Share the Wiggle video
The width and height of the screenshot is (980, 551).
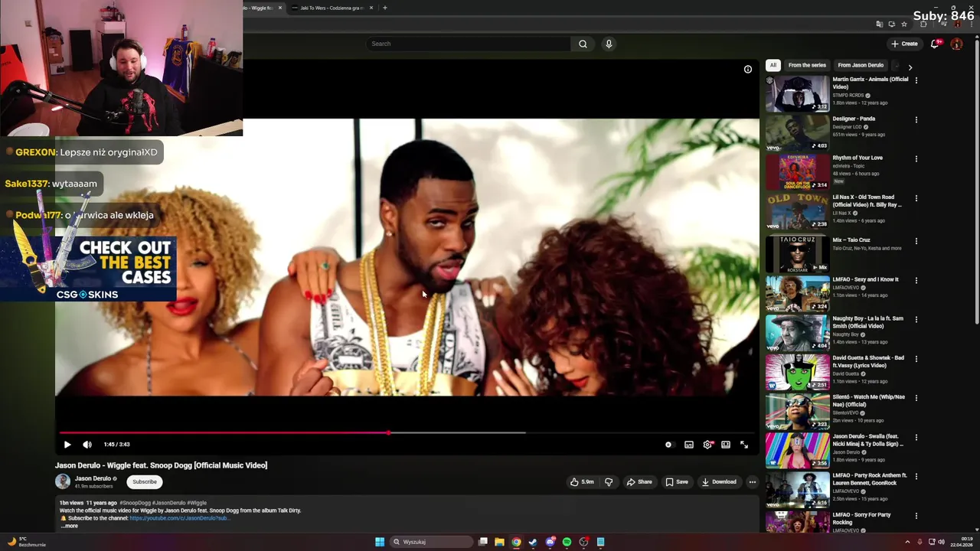[639, 482]
